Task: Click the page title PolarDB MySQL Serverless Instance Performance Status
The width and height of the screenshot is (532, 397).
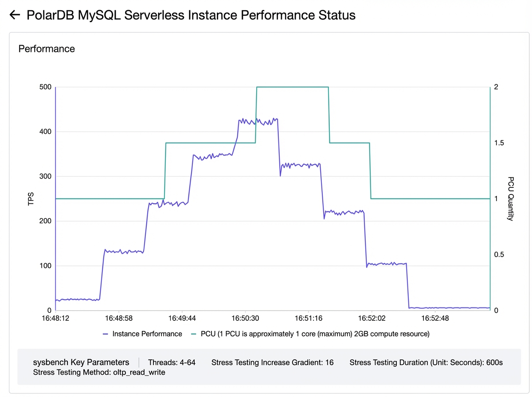Action: coord(191,15)
